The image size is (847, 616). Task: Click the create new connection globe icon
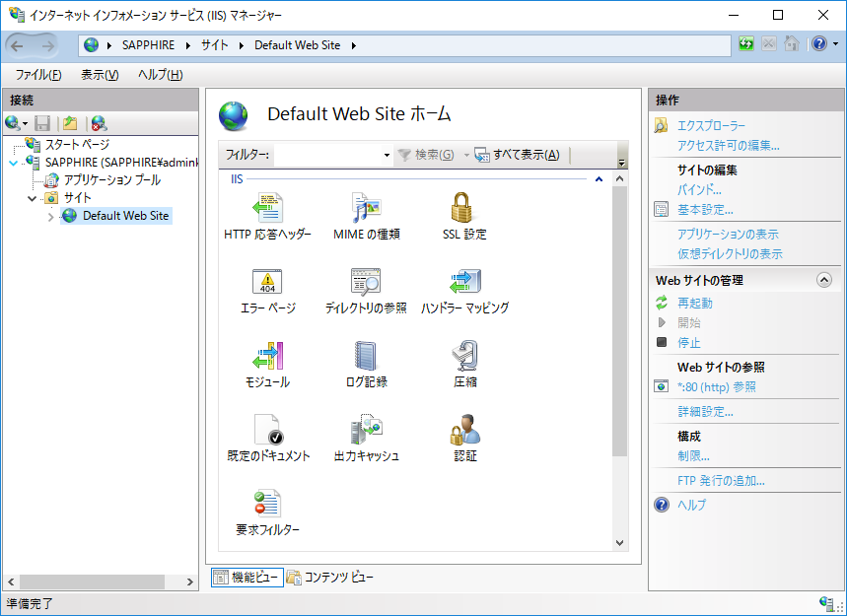point(13,123)
